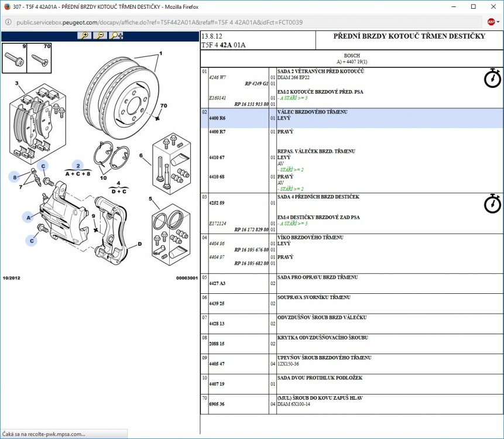This screenshot has width=504, height=439.
Task: Click reference RP 16 105 676 80
Action: [251, 250]
